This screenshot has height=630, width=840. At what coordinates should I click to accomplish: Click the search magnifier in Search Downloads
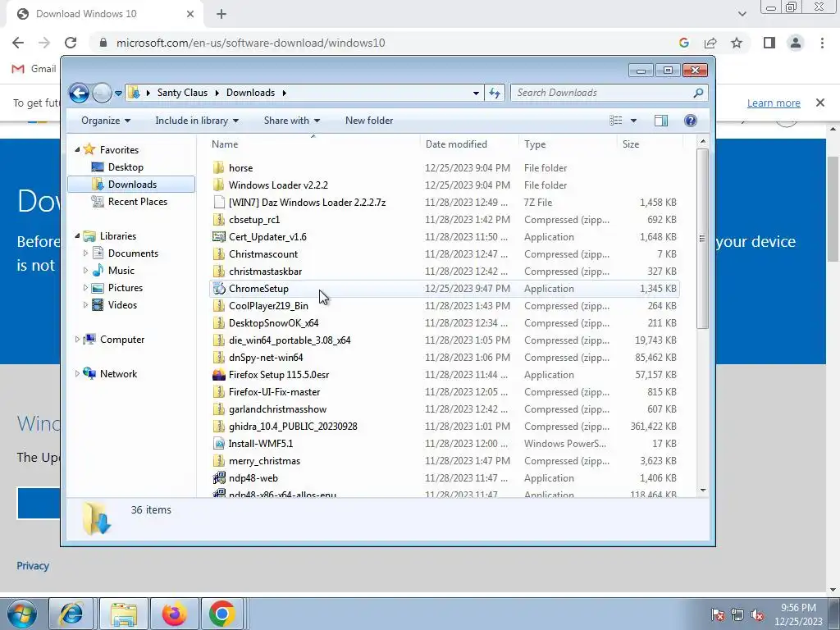[697, 93]
